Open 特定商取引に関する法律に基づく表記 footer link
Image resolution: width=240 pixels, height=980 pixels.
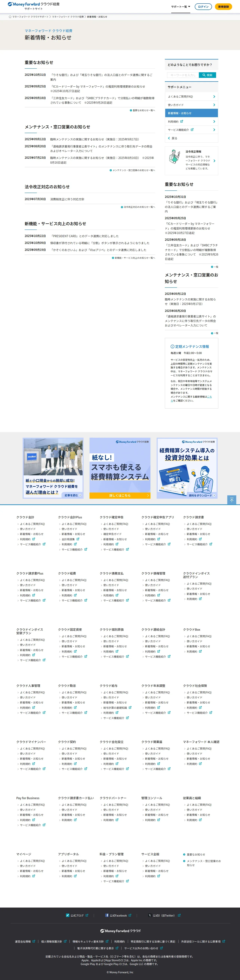click(x=153, y=942)
